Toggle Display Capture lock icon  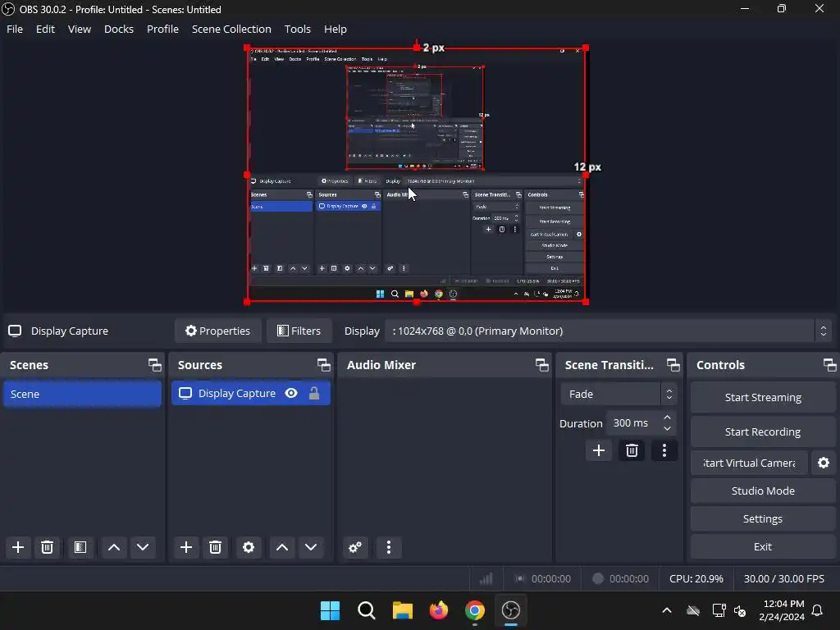pos(314,393)
